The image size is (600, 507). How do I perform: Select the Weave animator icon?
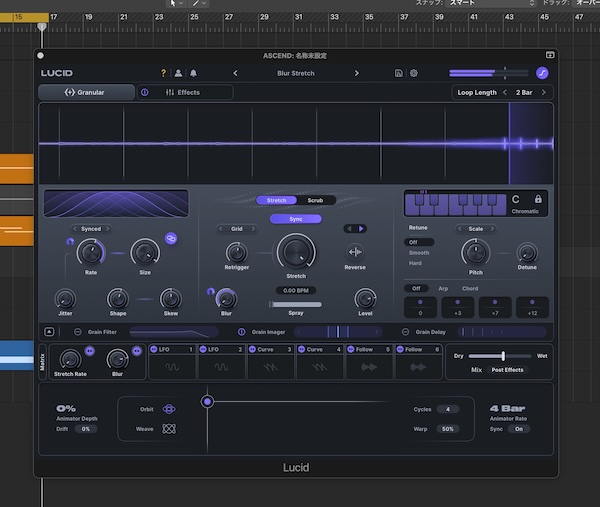click(169, 429)
